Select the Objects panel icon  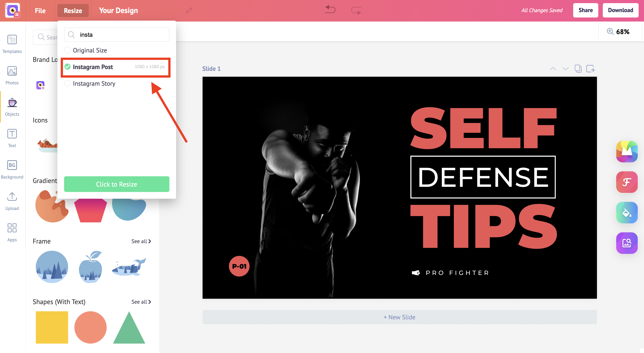pyautogui.click(x=12, y=107)
